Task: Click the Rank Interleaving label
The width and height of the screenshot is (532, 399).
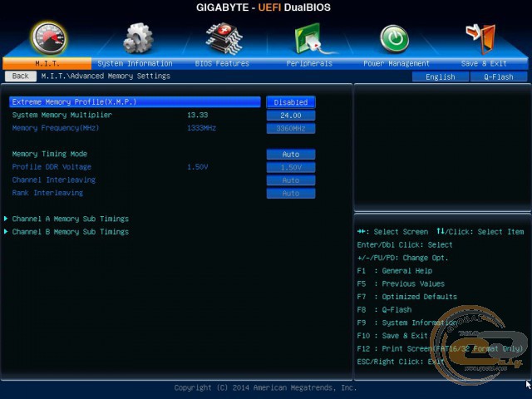Action: coord(47,193)
